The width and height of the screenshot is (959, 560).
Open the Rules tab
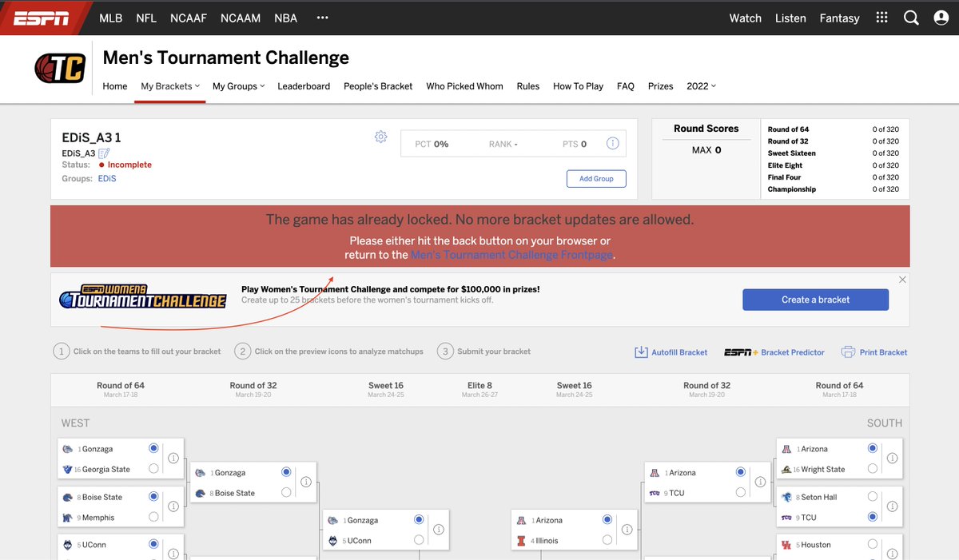point(528,86)
